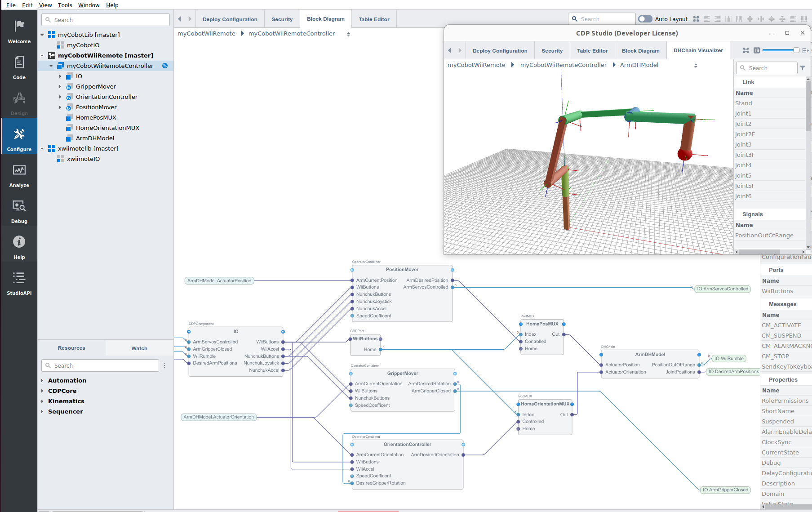Collapse xwiimotelib [master] tree node

click(x=42, y=148)
